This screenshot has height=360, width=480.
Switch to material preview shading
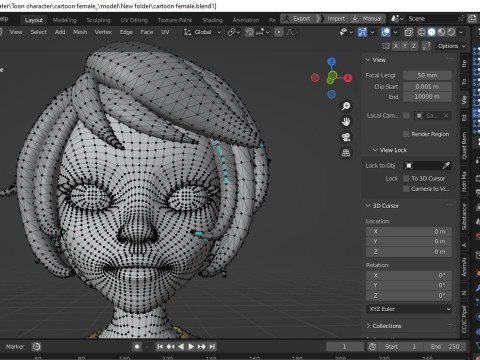pyautogui.click(x=441, y=32)
